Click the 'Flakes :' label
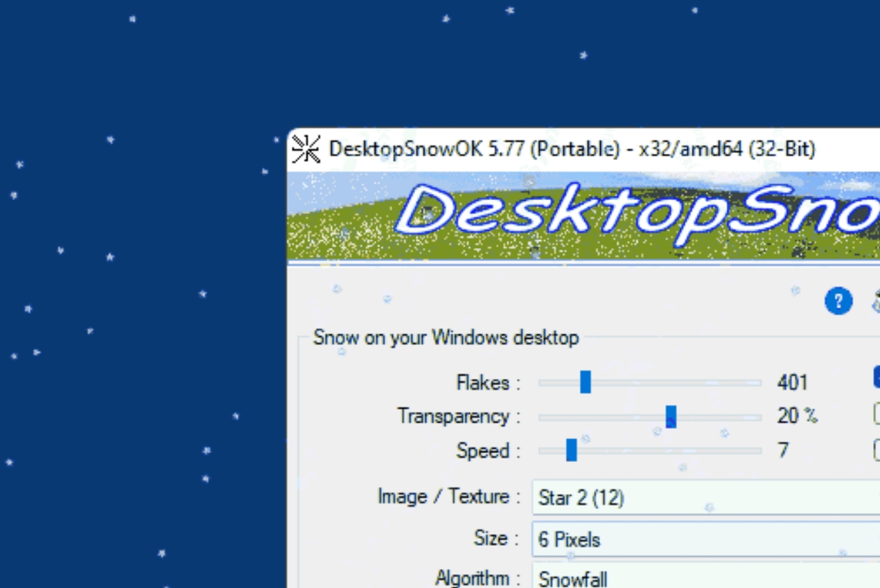Screen dimensions: 880x588 488,382
